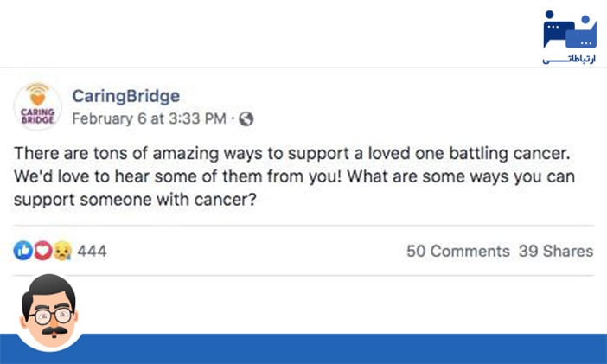The height and width of the screenshot is (364, 607).
Task: Click the mustached cartoon man avatar
Action: coord(48,310)
